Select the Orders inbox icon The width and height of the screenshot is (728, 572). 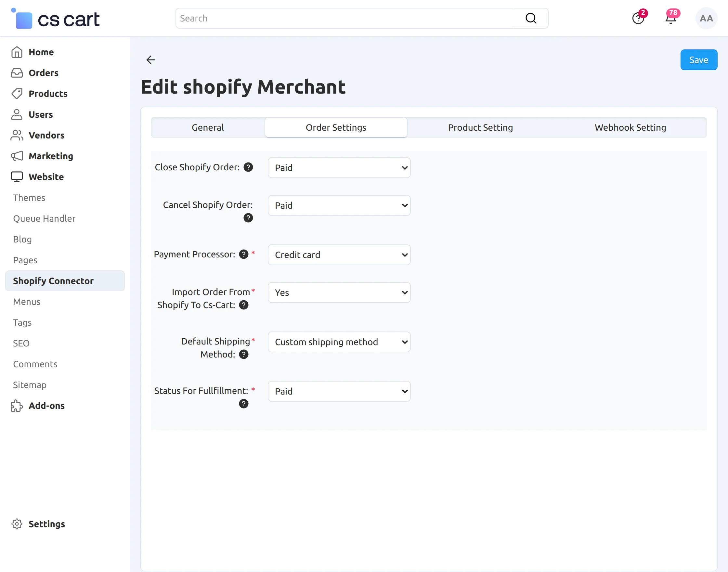(x=17, y=73)
